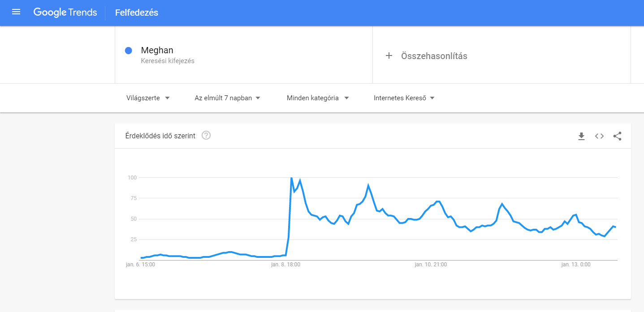
Task: Open the Internetes Kereső dropdown
Action: point(404,98)
